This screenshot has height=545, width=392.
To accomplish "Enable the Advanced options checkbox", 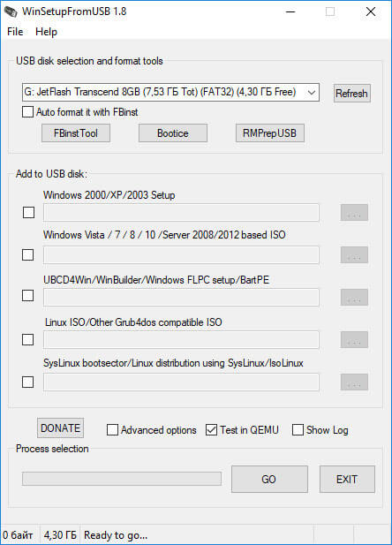I will tap(112, 429).
